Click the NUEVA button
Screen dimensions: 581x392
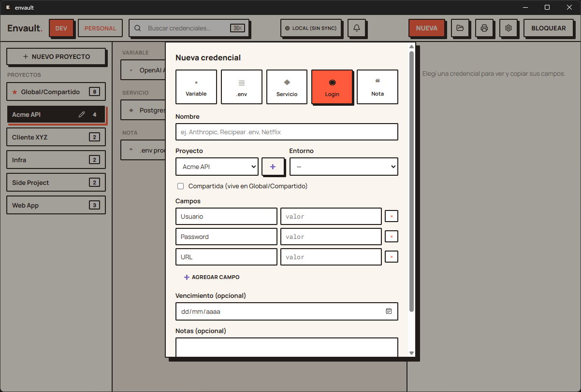pyautogui.click(x=427, y=28)
